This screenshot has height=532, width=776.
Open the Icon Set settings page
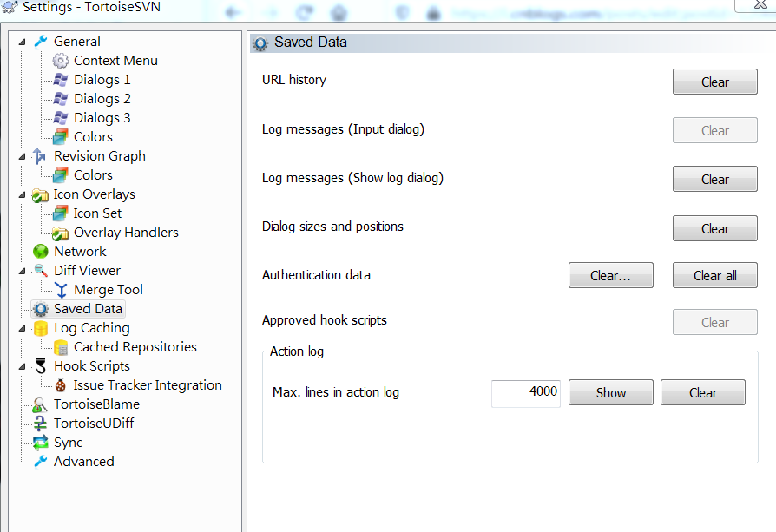tap(97, 213)
